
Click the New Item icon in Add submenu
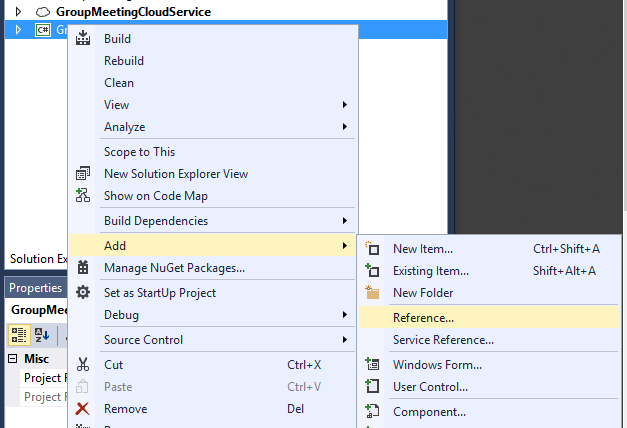(x=373, y=249)
